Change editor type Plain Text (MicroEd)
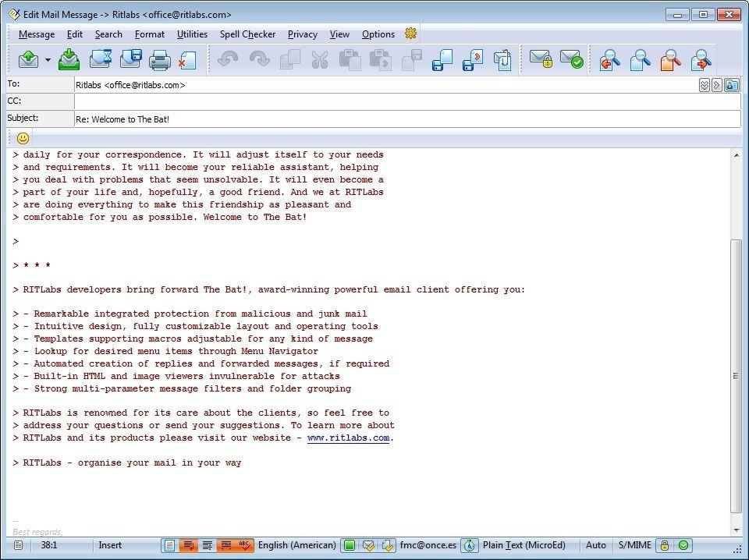This screenshot has width=749, height=560. pyautogui.click(x=524, y=545)
